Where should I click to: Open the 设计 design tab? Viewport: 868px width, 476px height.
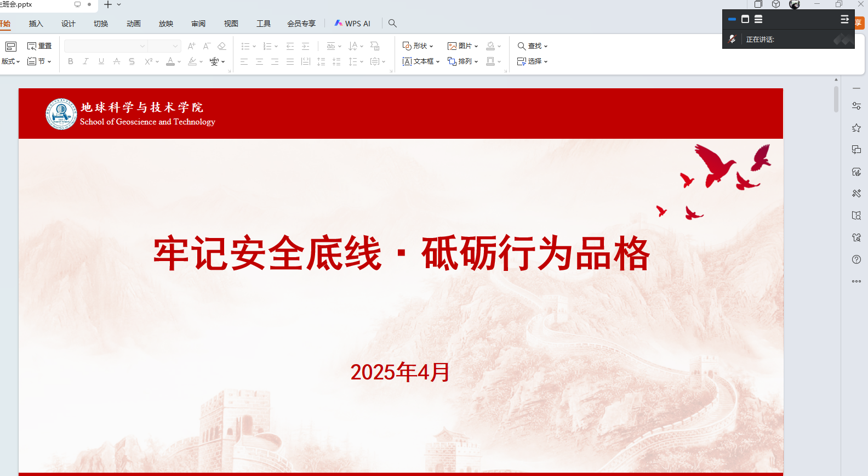[68, 24]
